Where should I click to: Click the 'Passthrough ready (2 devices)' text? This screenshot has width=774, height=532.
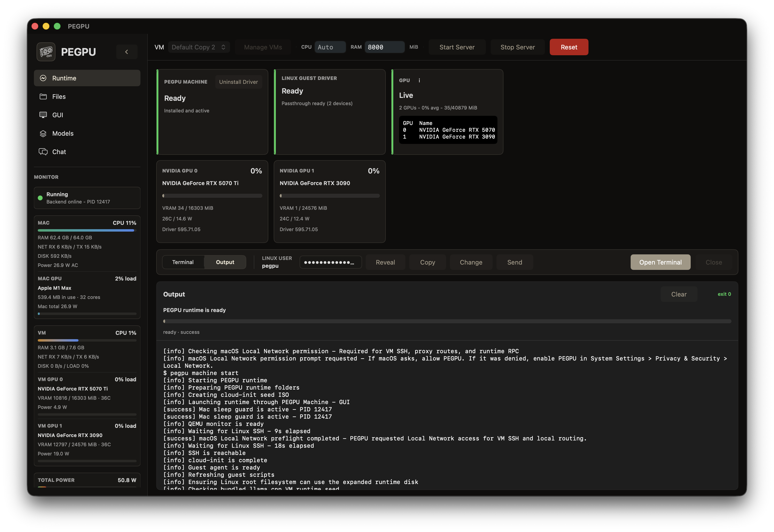tap(317, 103)
